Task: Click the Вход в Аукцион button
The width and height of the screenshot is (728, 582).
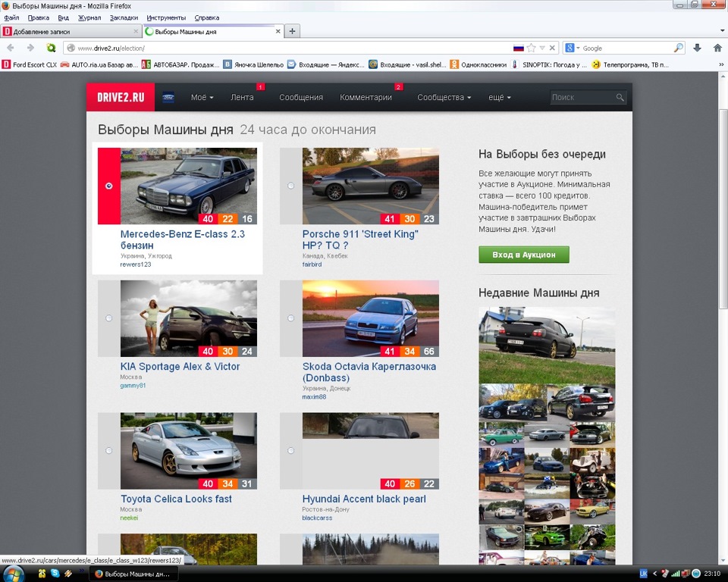Action: tap(524, 255)
